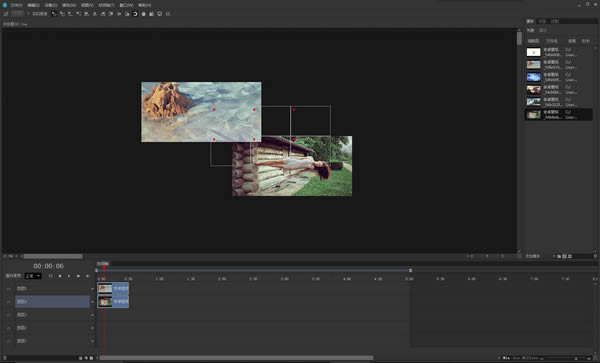Click the loop icon beside the speed dropdown
This screenshot has width=600, height=363.
coord(51,276)
